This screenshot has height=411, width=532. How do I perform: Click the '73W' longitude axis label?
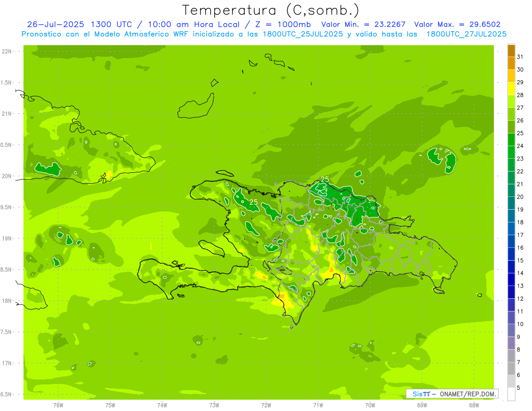coord(214,405)
